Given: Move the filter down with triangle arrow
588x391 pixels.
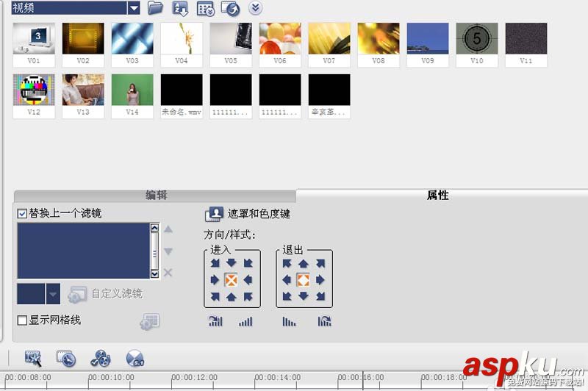Looking at the screenshot, I should coord(168,251).
